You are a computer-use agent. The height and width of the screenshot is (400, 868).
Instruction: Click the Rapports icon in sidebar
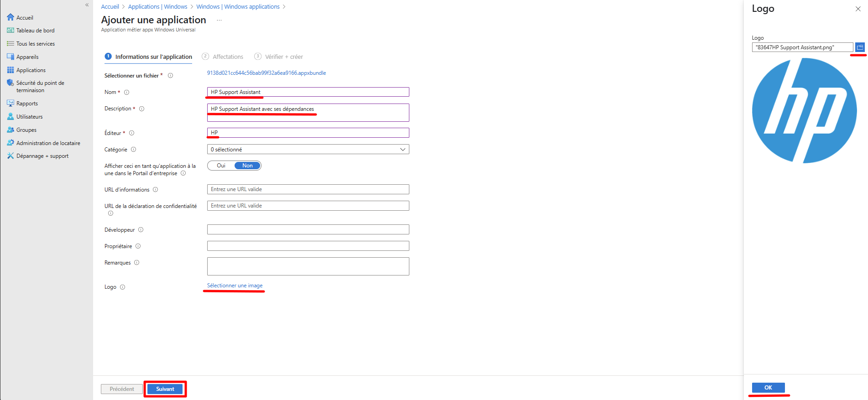pos(10,104)
